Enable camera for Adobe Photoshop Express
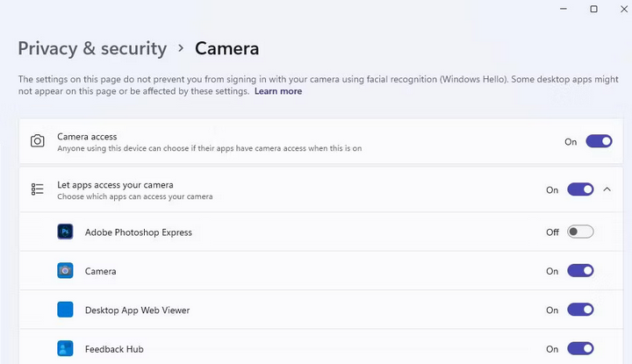Screen dimensions: 632x364 [x=580, y=232]
